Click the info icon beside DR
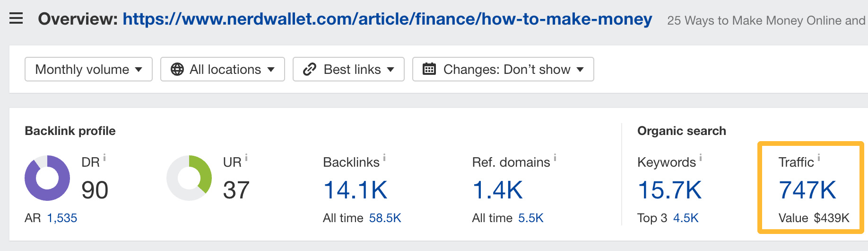 click(x=104, y=158)
